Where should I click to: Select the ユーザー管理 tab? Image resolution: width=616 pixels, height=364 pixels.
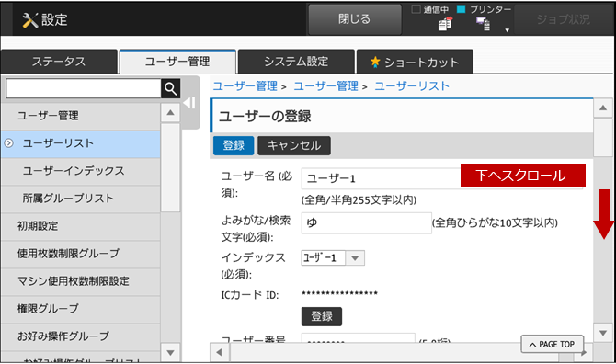[177, 62]
